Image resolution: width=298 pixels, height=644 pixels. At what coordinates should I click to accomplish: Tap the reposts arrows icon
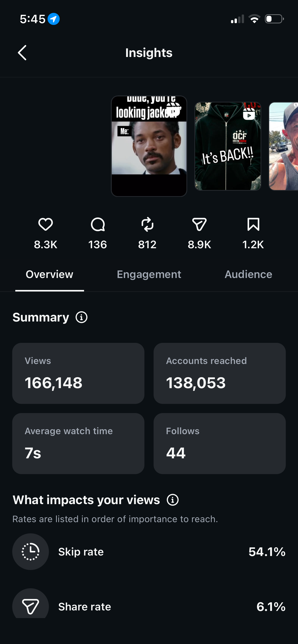point(147,224)
